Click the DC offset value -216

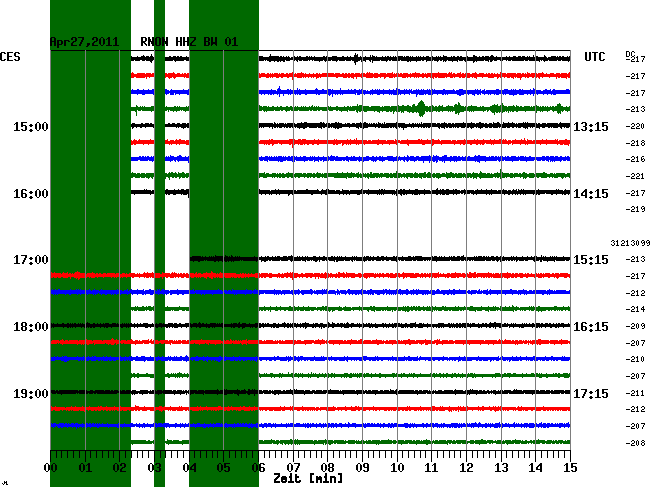pyautogui.click(x=635, y=159)
